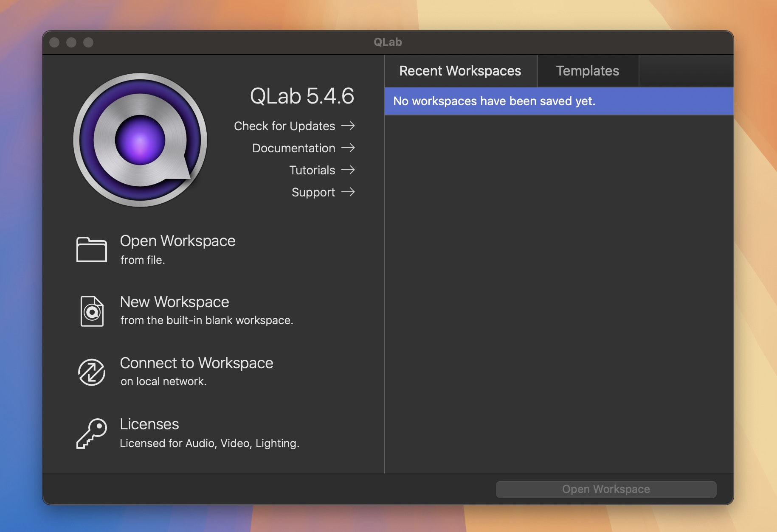The width and height of the screenshot is (777, 532).
Task: Open the Licenses section
Action: click(149, 424)
